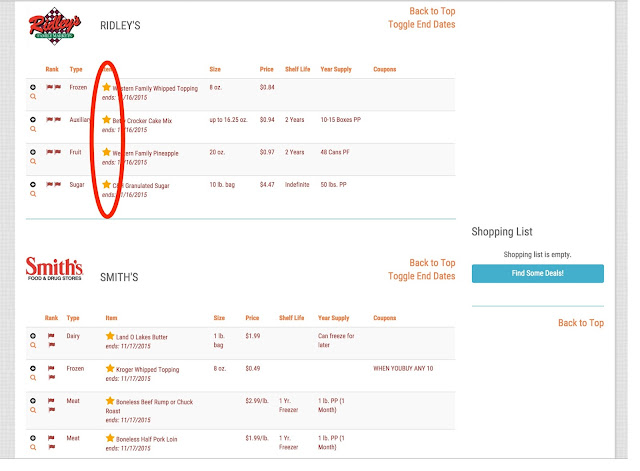640x471 pixels.
Task: Click Kroger Whipped Topping item name
Action: pyautogui.click(x=147, y=369)
